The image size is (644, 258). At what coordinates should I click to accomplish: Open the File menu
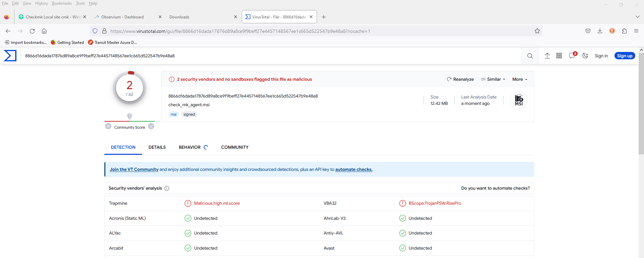coord(5,3)
